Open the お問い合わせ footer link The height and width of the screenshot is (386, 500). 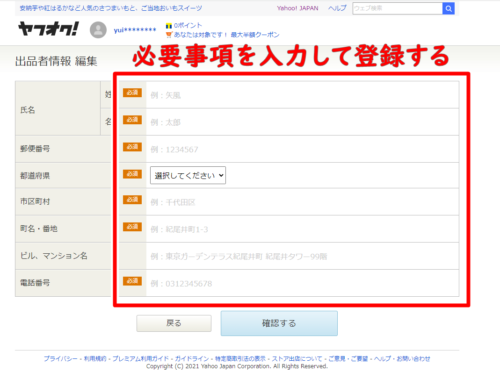(413, 359)
